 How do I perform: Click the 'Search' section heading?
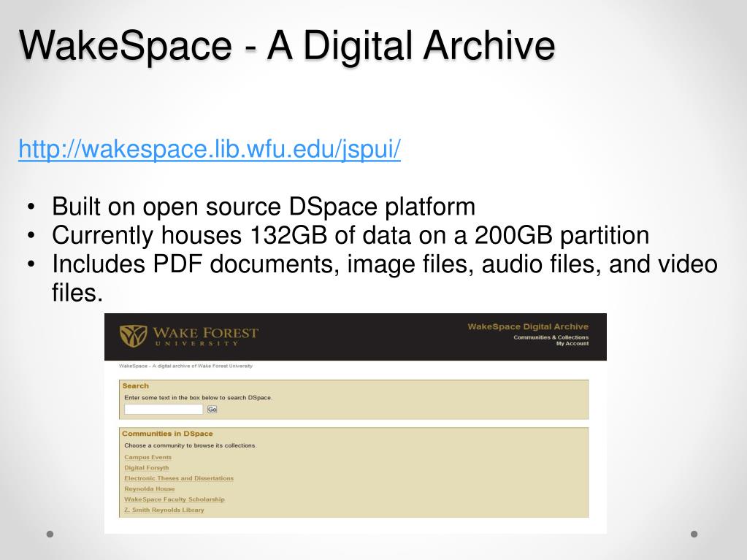(x=135, y=386)
